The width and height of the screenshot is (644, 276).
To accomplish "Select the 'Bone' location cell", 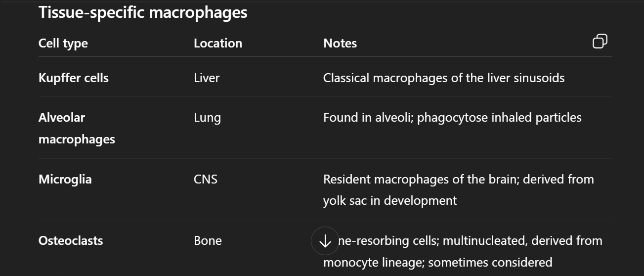I will (208, 241).
